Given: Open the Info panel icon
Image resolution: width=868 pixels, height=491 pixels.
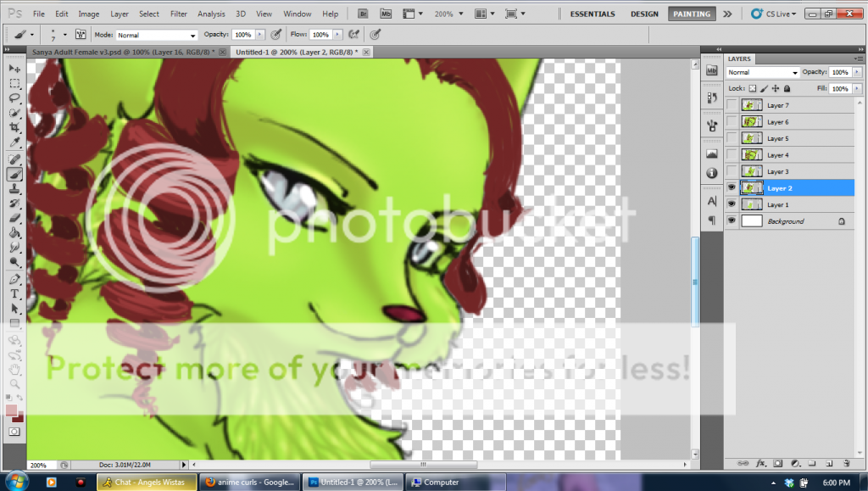Looking at the screenshot, I should (711, 173).
